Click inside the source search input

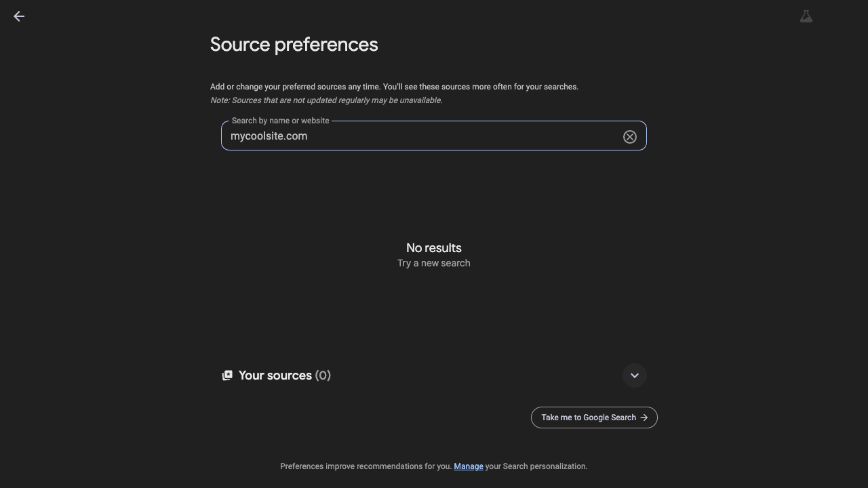click(x=407, y=136)
